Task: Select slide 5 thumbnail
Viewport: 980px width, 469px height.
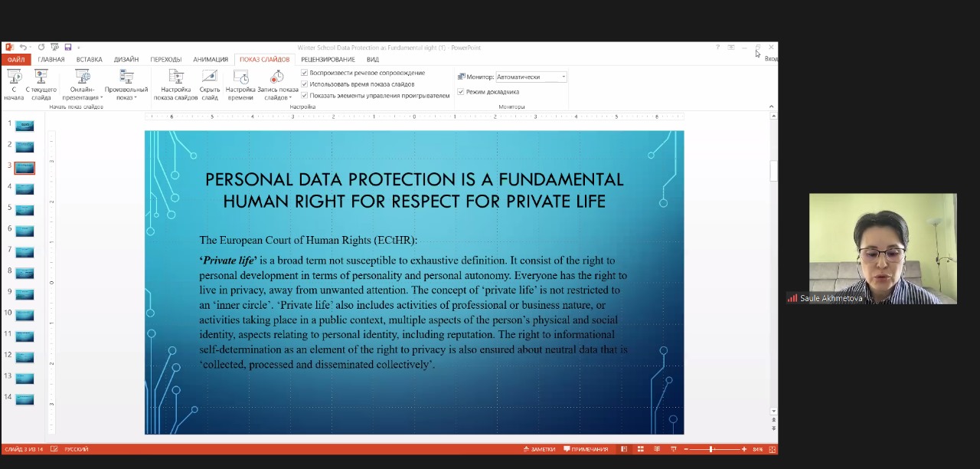Action: (x=24, y=209)
